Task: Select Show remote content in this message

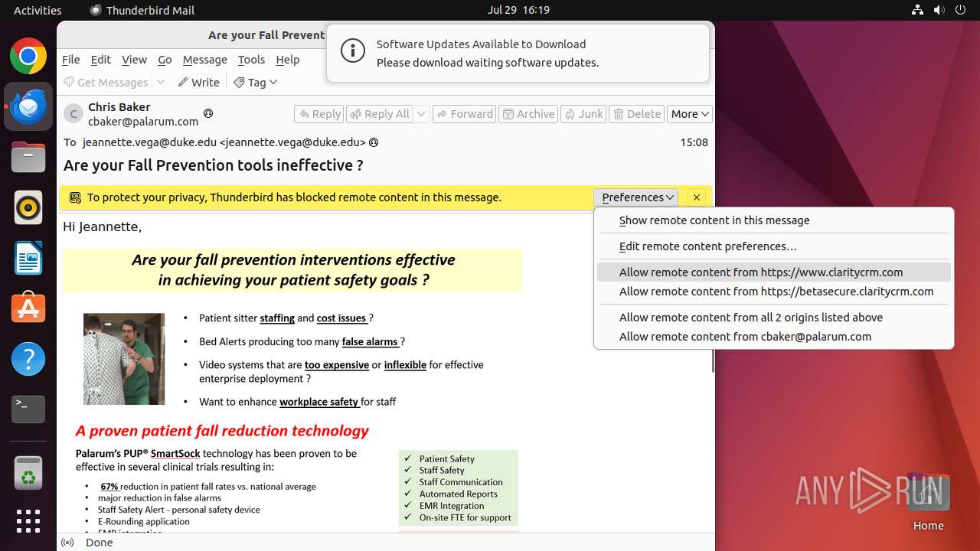Action: point(773,220)
